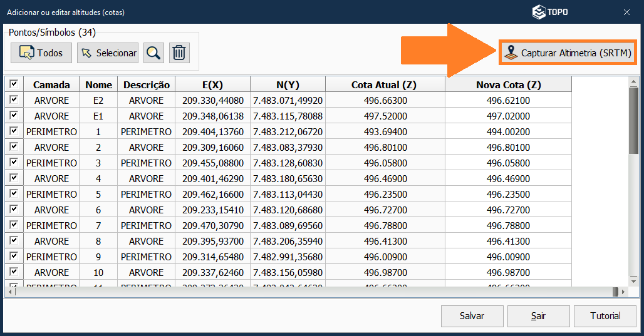Uncheck the checkbox for row E2
The width and height of the screenshot is (644, 336).
[x=13, y=100]
